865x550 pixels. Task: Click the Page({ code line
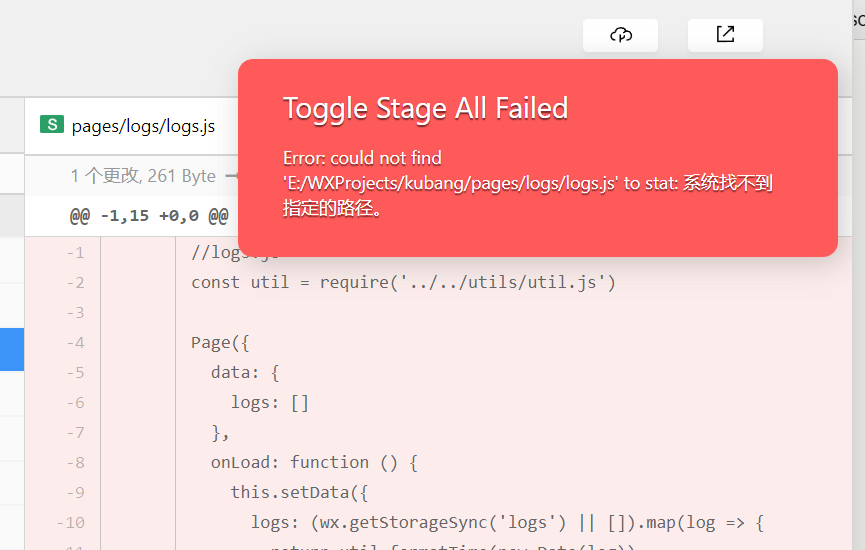tap(219, 342)
